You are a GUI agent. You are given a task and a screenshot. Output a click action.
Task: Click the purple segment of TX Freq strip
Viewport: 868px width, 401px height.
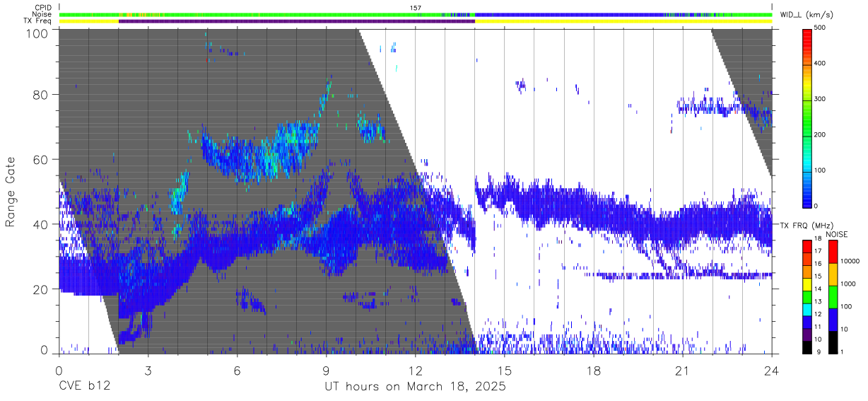coord(297,21)
